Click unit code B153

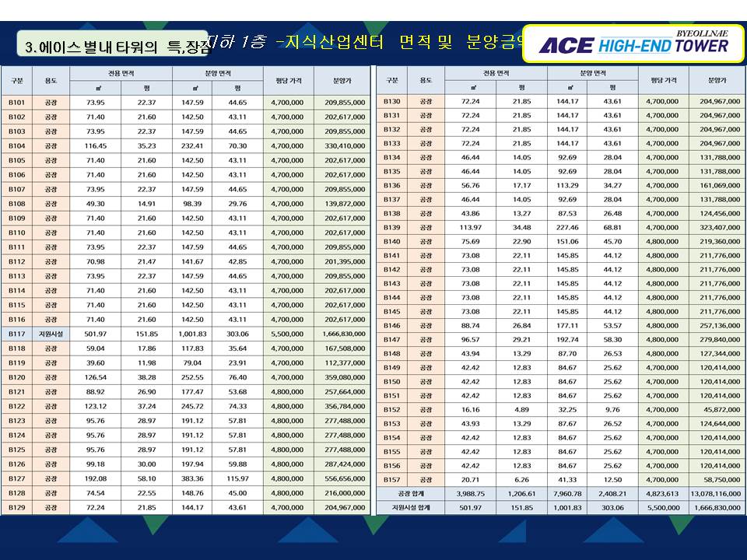click(391, 424)
